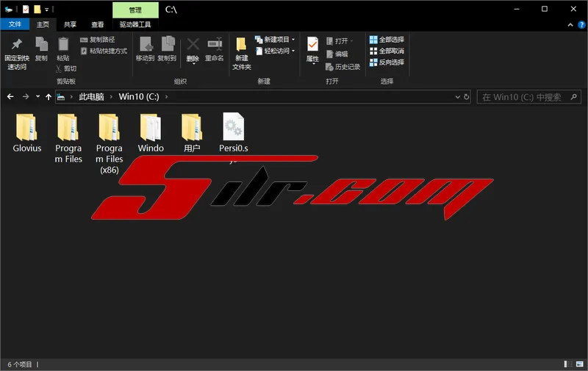
Task: Open History (历史记录)
Action: tap(343, 67)
